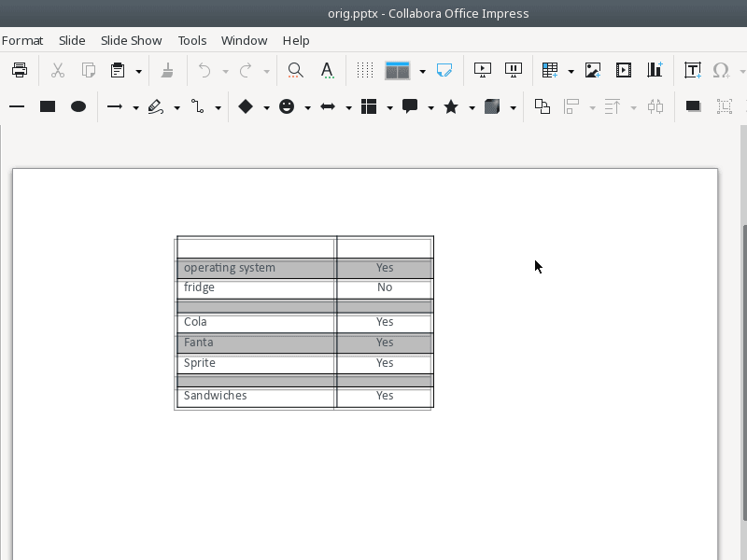
Task: Open the Slide Show menu
Action: (131, 40)
